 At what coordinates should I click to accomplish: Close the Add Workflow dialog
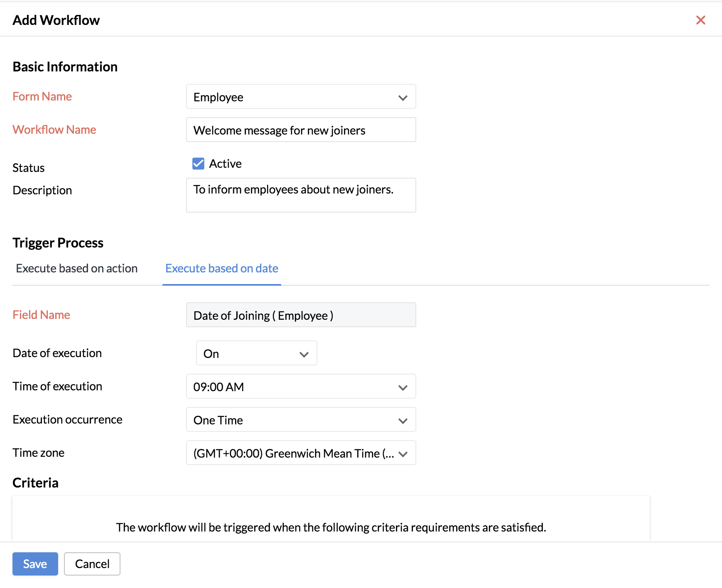(700, 20)
